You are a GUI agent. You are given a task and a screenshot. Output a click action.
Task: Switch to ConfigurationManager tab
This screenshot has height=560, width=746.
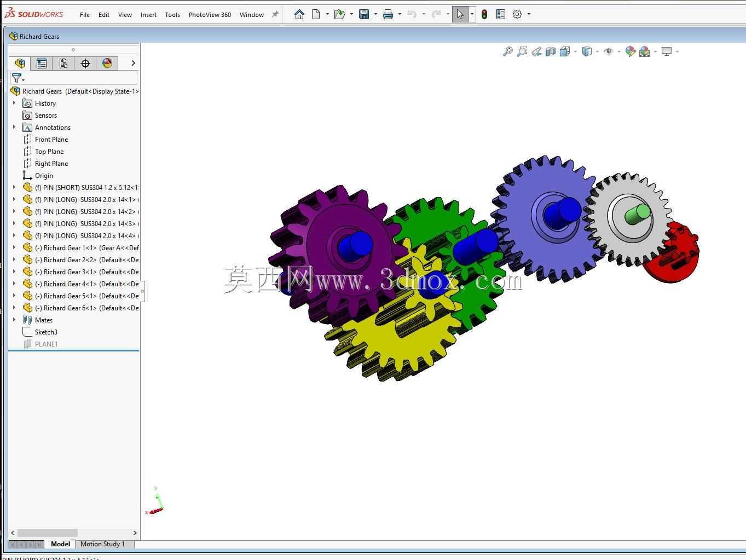pyautogui.click(x=63, y=63)
